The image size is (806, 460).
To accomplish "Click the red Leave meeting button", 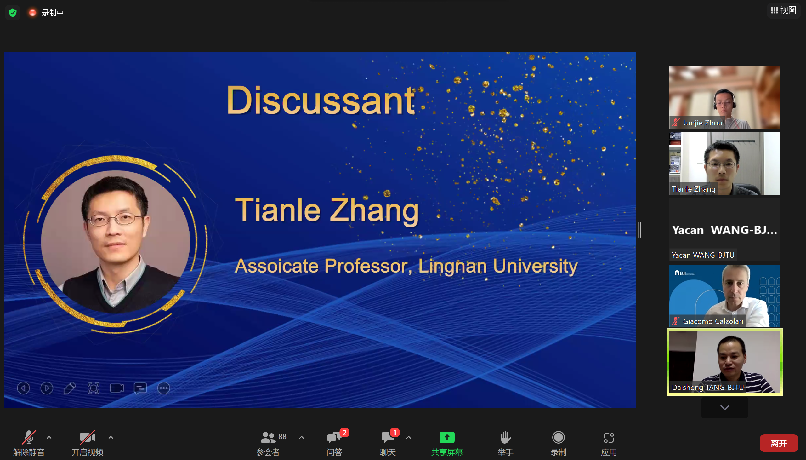I will 779,443.
